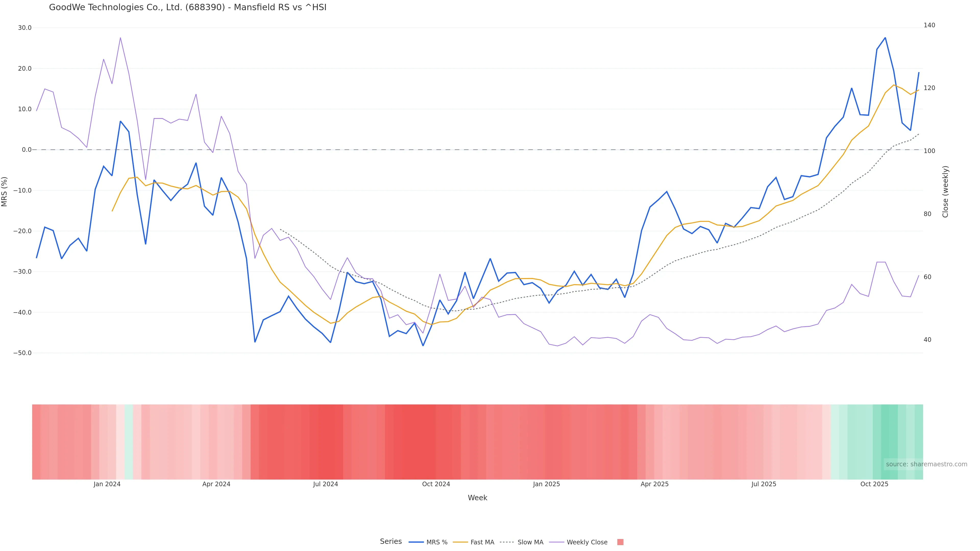The width and height of the screenshot is (980, 551).
Task: Click the 30.0 tick on MRS axis
Action: tap(25, 28)
